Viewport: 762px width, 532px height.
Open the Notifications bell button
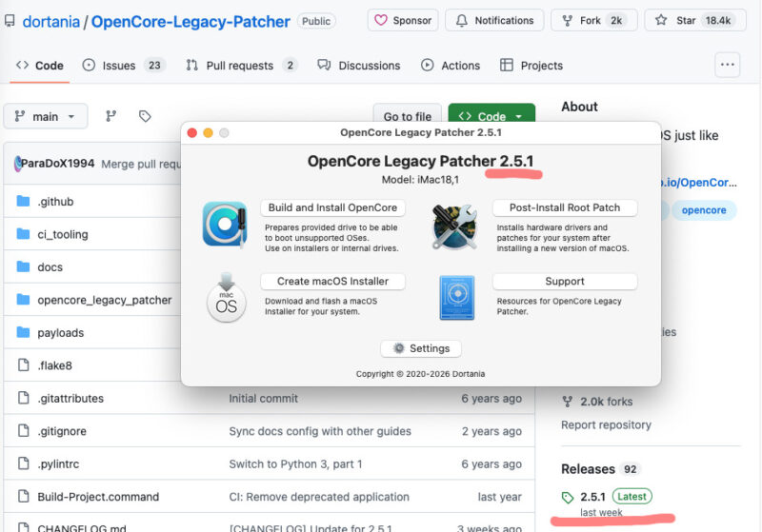(494, 20)
